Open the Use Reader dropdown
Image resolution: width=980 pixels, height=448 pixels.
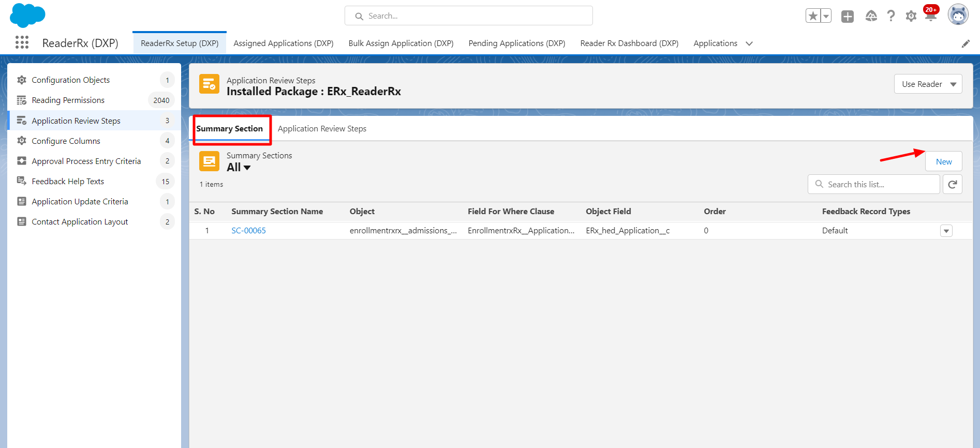click(x=928, y=84)
